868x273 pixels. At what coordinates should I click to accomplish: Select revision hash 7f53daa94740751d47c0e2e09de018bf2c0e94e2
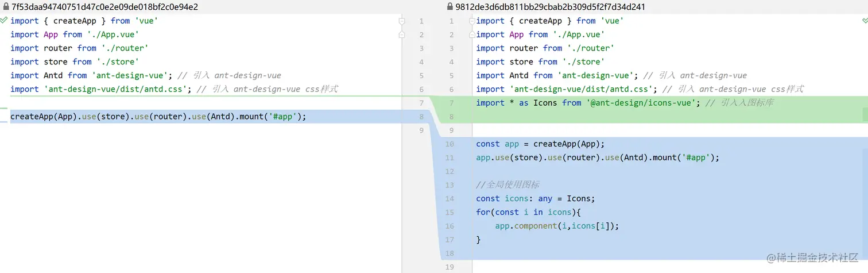point(104,7)
